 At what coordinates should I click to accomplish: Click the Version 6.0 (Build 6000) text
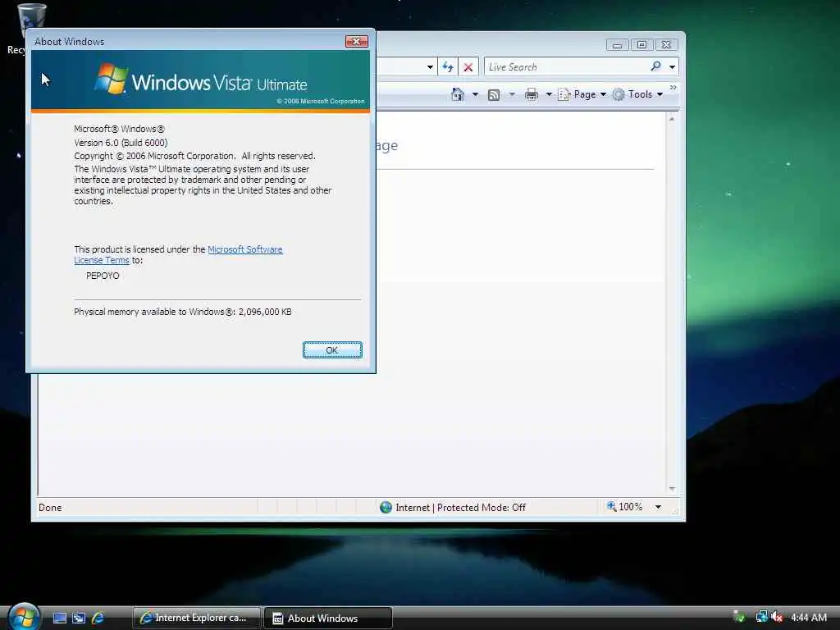[121, 143]
